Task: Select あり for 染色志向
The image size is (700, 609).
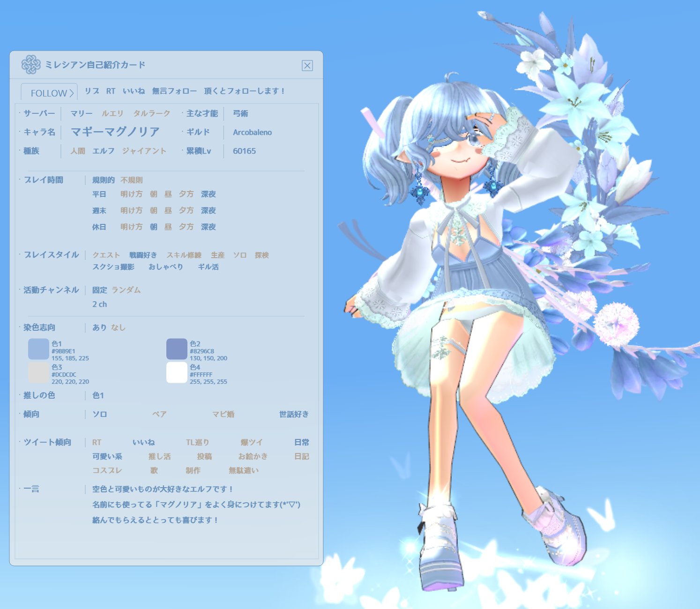Action: (x=99, y=327)
